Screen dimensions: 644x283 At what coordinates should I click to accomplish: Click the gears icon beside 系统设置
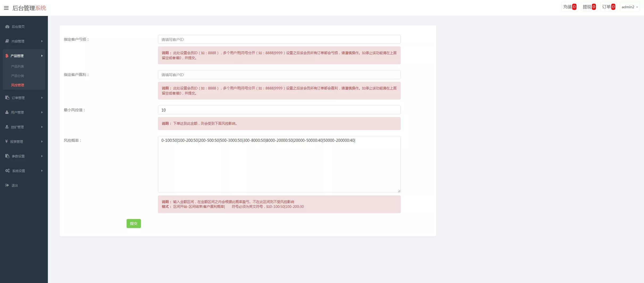[x=7, y=171]
